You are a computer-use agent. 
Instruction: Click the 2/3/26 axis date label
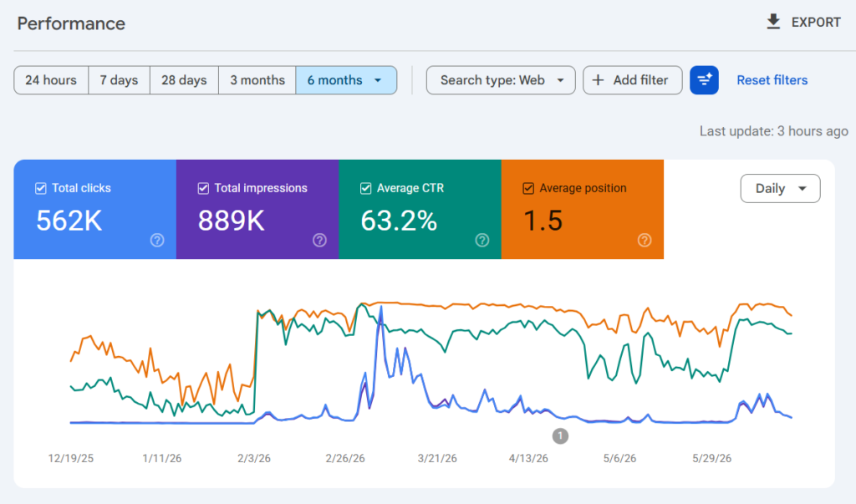254,458
